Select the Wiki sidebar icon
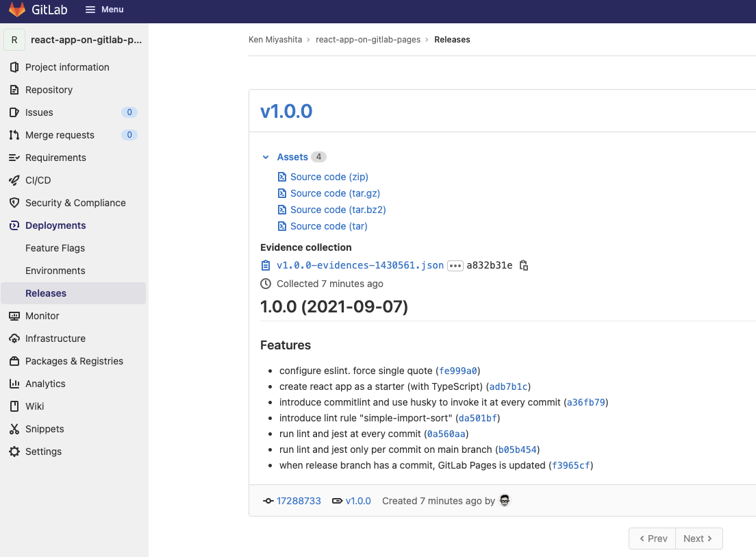This screenshot has width=756, height=557. pos(14,406)
